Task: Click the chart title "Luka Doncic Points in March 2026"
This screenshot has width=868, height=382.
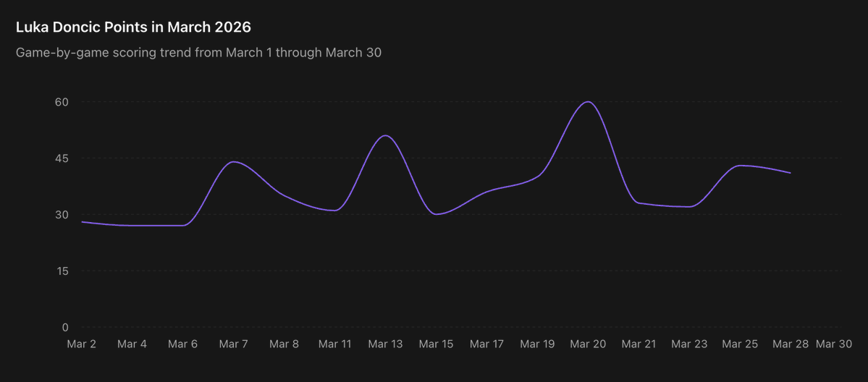Action: pyautogui.click(x=133, y=27)
